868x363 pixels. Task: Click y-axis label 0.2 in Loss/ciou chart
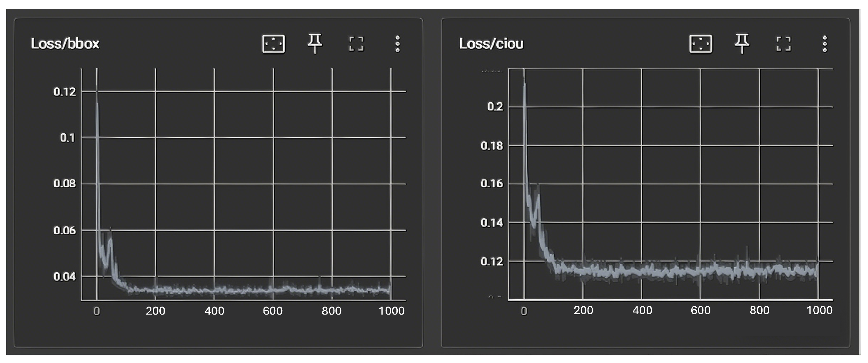495,107
